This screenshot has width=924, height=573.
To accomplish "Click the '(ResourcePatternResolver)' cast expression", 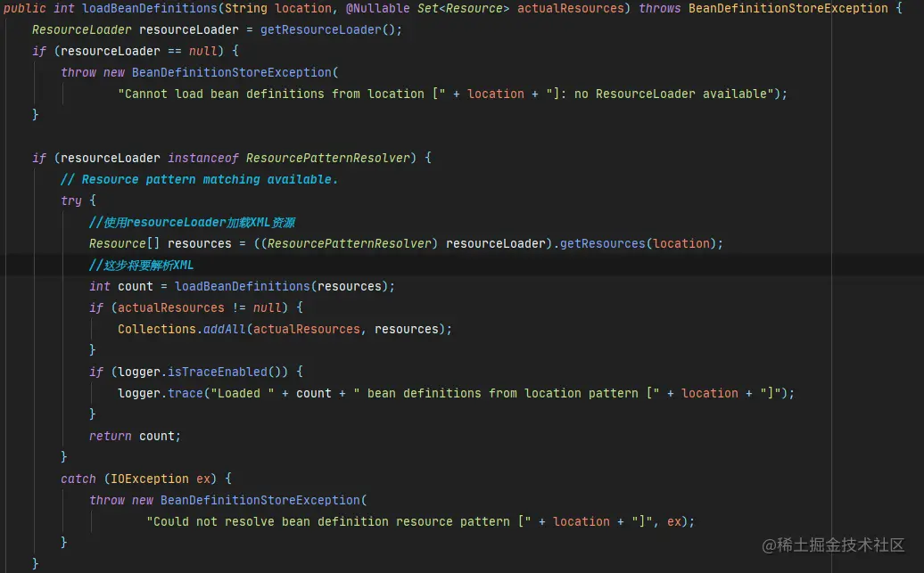I will click(349, 243).
